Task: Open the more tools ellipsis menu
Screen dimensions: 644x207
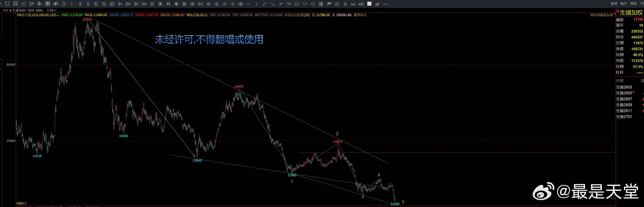Action: [386, 4]
